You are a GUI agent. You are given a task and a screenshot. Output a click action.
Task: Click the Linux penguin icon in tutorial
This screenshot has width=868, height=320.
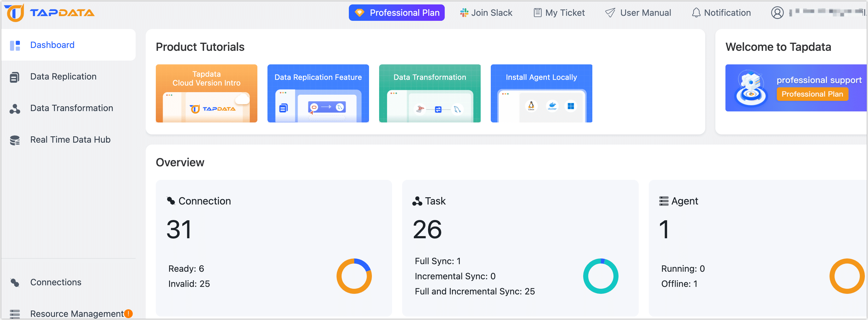pos(531,106)
